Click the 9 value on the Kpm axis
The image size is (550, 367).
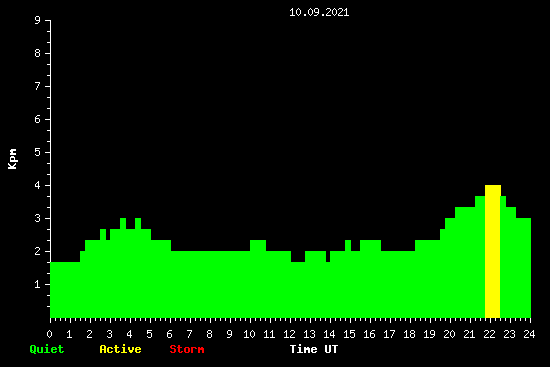[x=37, y=20]
